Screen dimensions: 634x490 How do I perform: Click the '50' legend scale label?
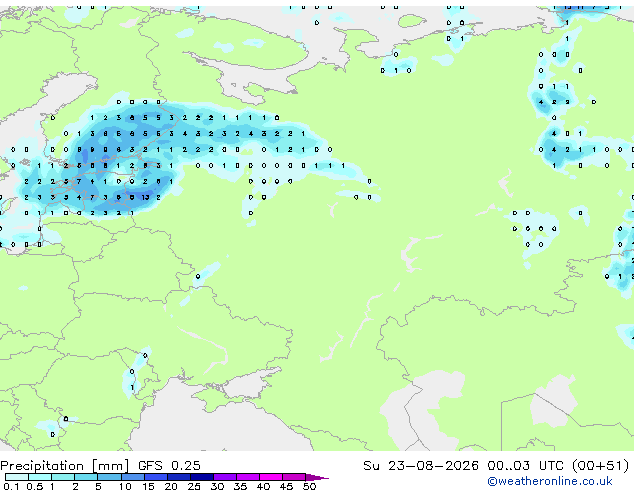point(310,486)
